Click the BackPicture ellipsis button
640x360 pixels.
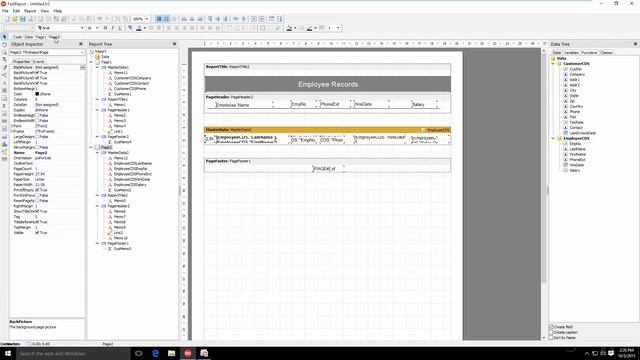pos(82,67)
